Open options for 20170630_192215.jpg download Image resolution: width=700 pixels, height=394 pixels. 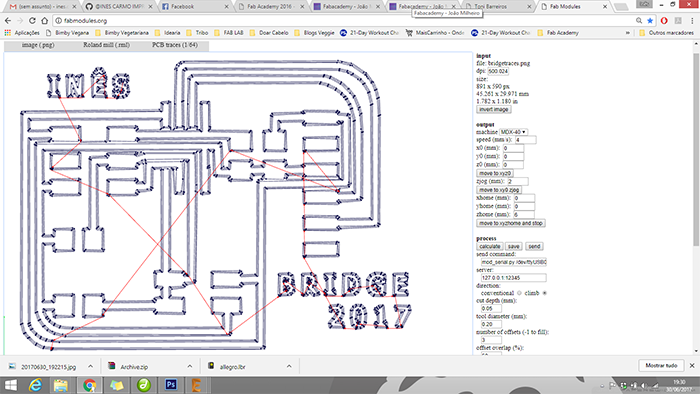[91, 366]
